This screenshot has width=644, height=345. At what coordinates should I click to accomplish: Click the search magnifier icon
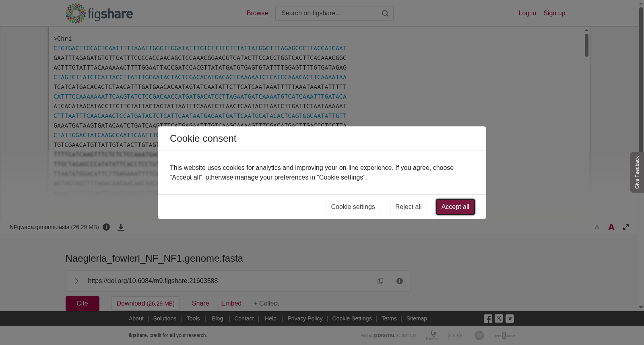pyautogui.click(x=385, y=13)
